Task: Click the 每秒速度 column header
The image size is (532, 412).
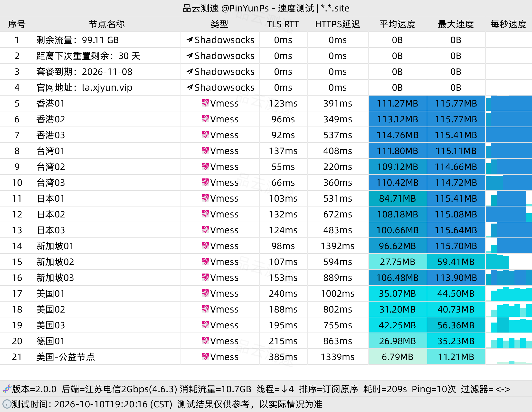Action: (509, 24)
